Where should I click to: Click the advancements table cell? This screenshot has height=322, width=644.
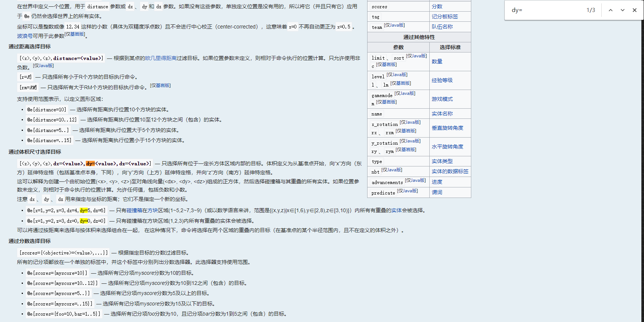[x=398, y=182]
